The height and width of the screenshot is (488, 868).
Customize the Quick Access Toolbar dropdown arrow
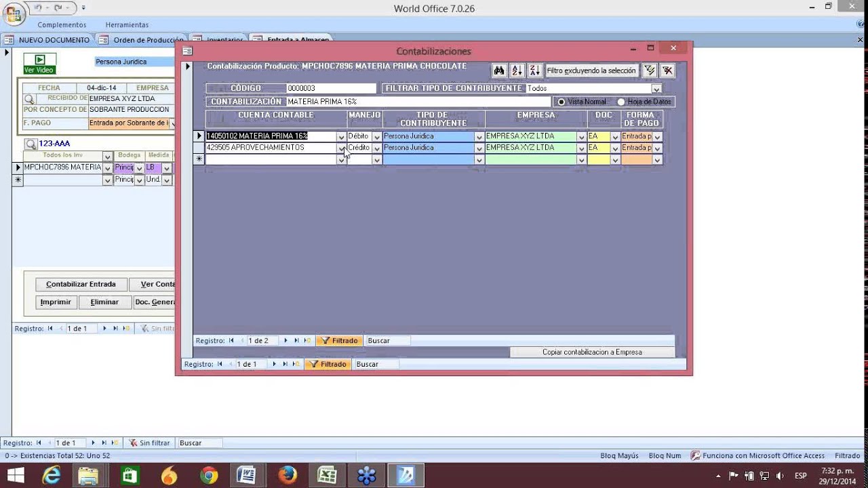[83, 8]
